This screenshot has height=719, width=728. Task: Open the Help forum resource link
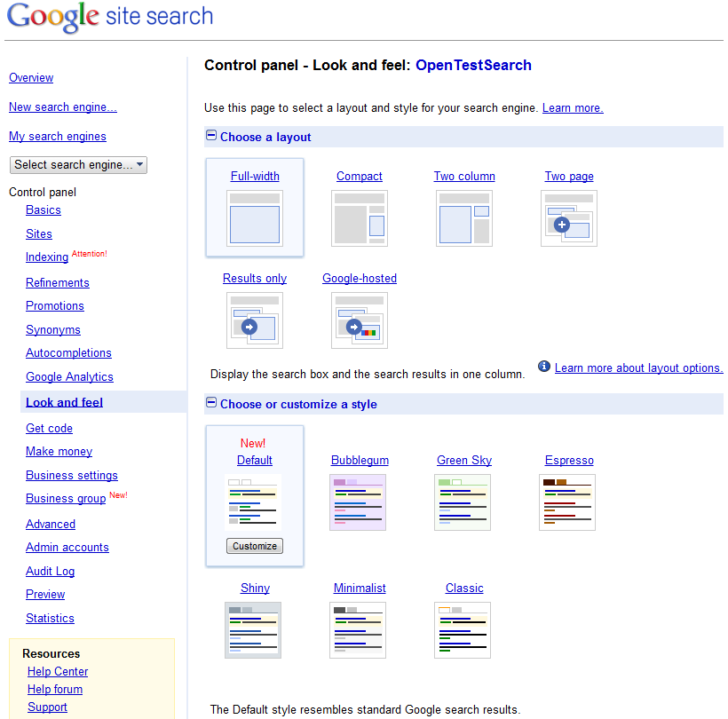55,690
